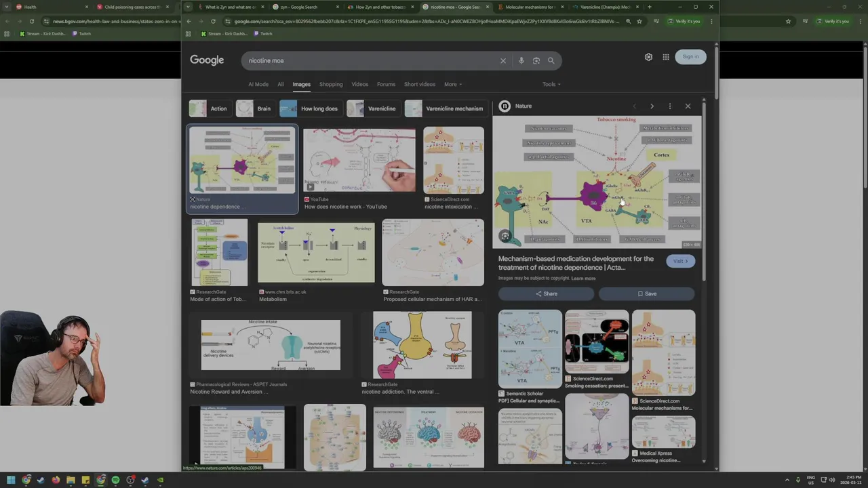Bookmark the Google page with star icon
The height and width of the screenshot is (488, 868).
[x=639, y=21]
